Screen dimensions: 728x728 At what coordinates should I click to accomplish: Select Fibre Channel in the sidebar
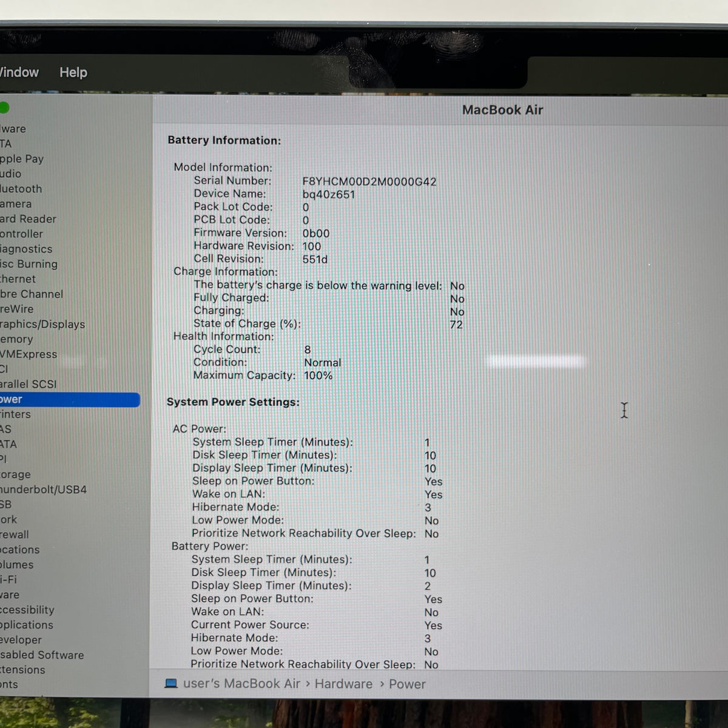coord(32,294)
